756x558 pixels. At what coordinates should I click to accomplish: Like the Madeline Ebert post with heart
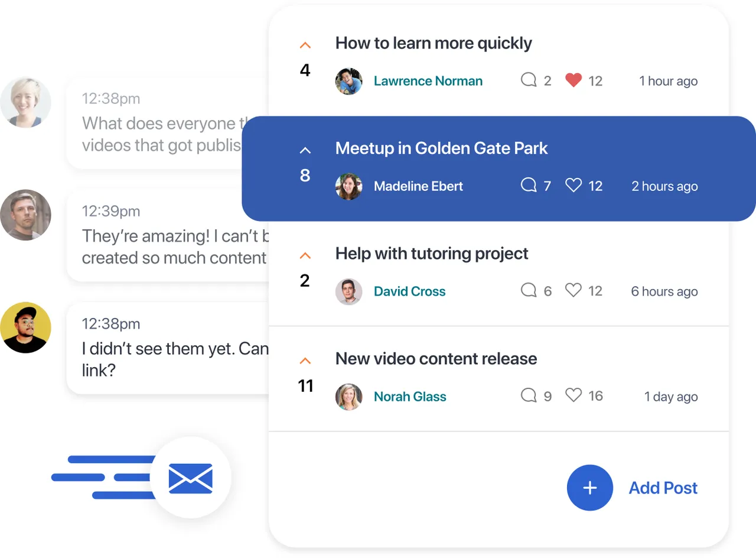coord(573,185)
